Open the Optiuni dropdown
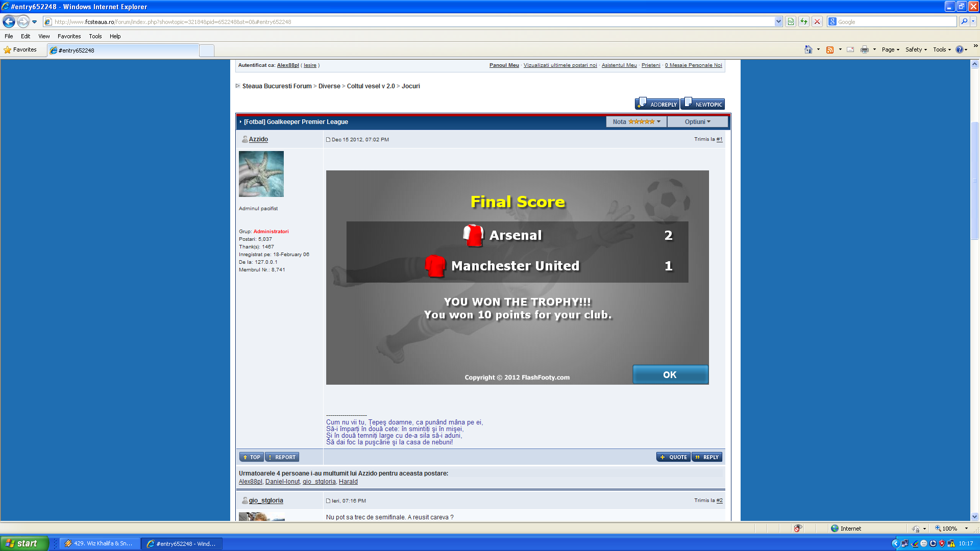 (x=698, y=122)
